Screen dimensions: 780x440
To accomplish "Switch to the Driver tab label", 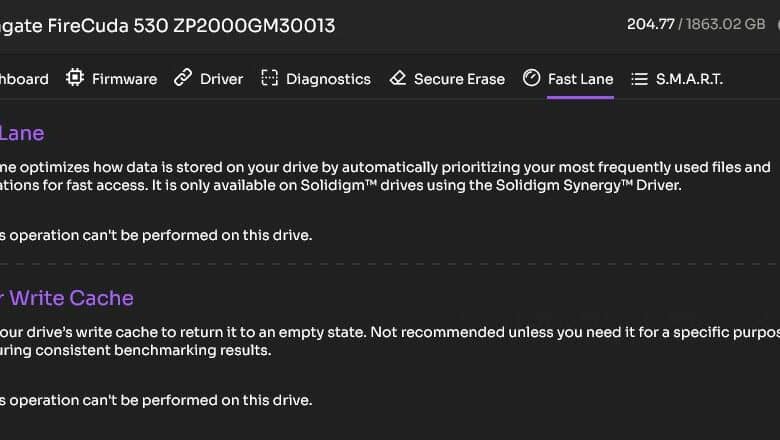I will [x=221, y=79].
